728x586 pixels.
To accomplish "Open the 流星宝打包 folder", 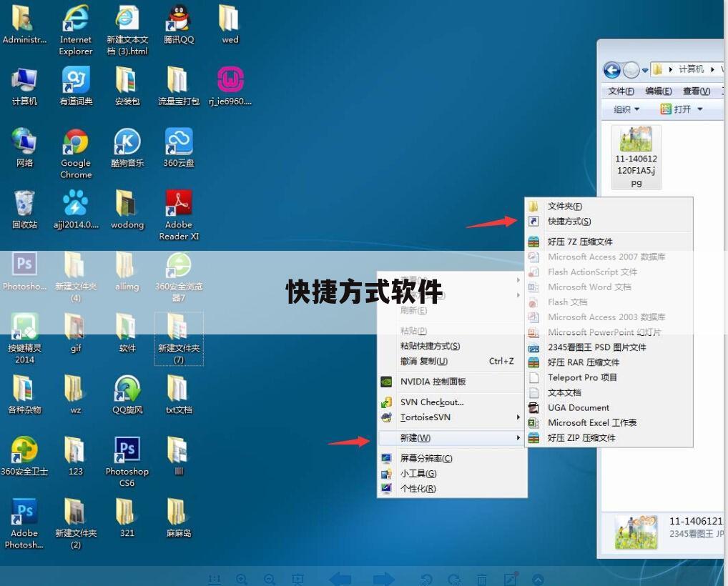I will pyautogui.click(x=179, y=86).
